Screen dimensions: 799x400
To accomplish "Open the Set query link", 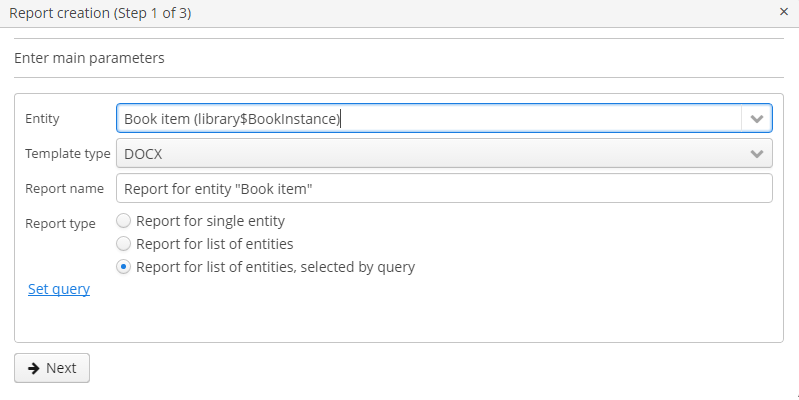I will coord(59,289).
